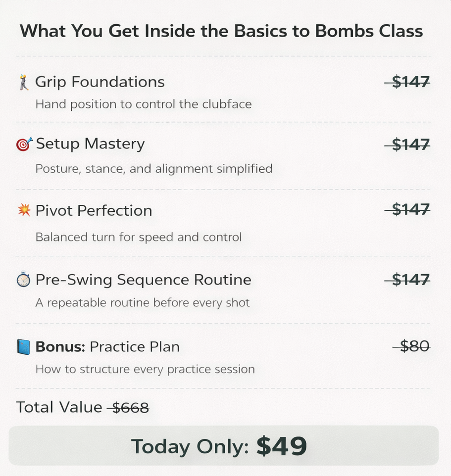This screenshot has width=451, height=476.
Task: Click the 'Hand position to control the clubface' description
Action: point(144,104)
